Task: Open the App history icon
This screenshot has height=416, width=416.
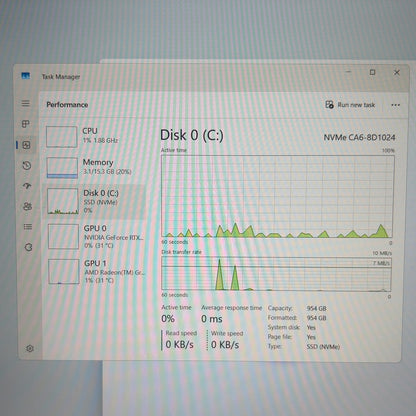Action: coord(27,165)
